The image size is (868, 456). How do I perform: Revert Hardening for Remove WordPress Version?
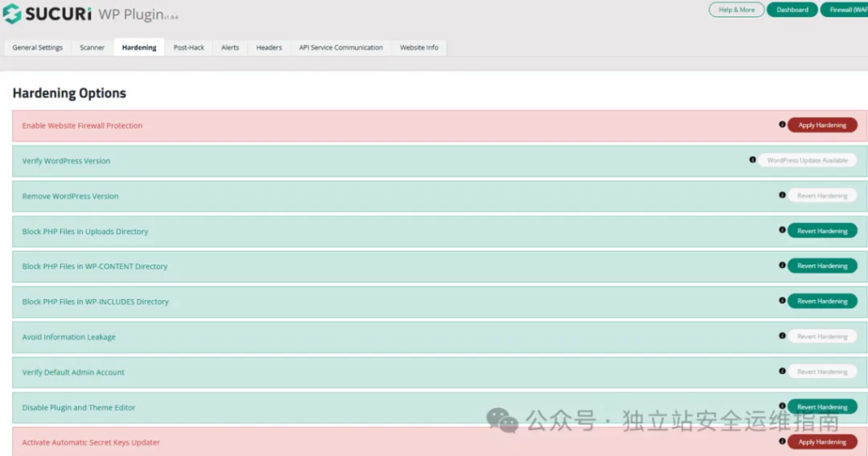coord(822,195)
